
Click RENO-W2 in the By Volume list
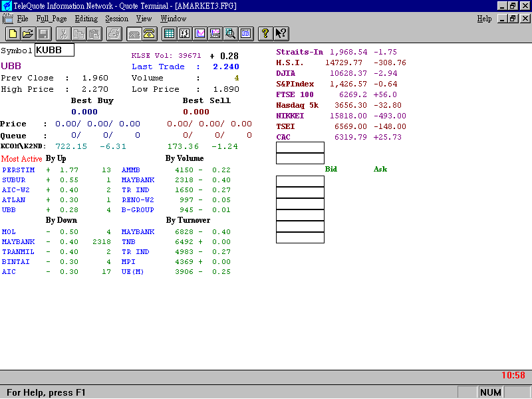pyautogui.click(x=138, y=200)
